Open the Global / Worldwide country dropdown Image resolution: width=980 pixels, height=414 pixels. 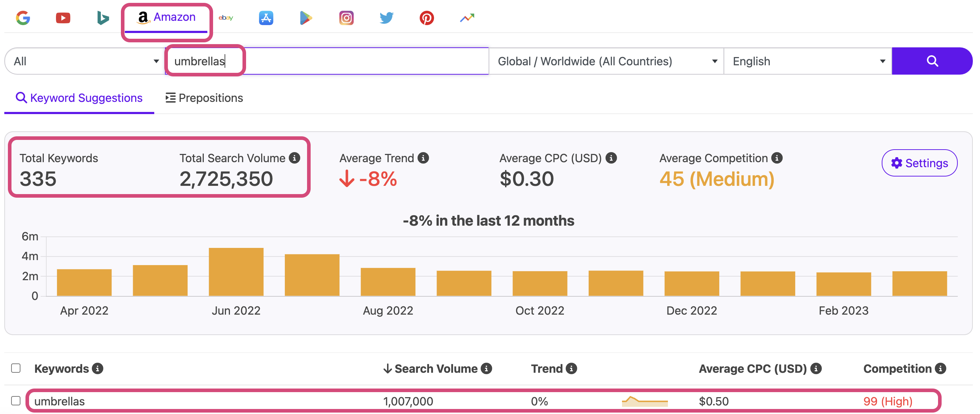[x=607, y=61]
